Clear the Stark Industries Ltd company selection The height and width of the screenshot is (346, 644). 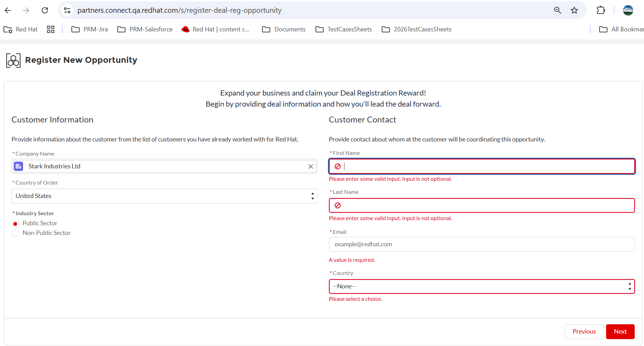click(311, 166)
